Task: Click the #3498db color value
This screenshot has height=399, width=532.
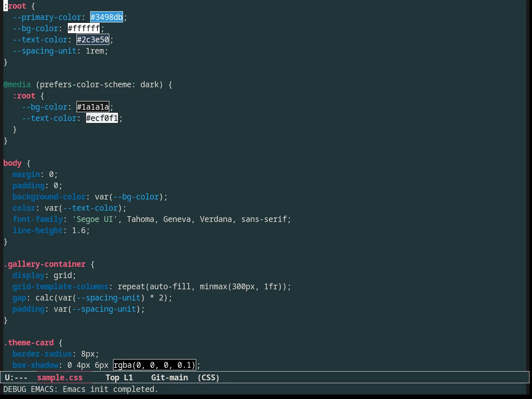Action: [106, 17]
